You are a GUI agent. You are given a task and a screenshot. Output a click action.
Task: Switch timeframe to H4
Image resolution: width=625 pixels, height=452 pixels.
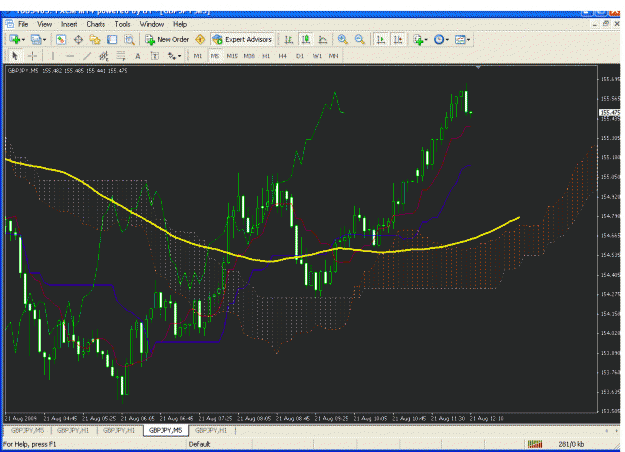(283, 56)
